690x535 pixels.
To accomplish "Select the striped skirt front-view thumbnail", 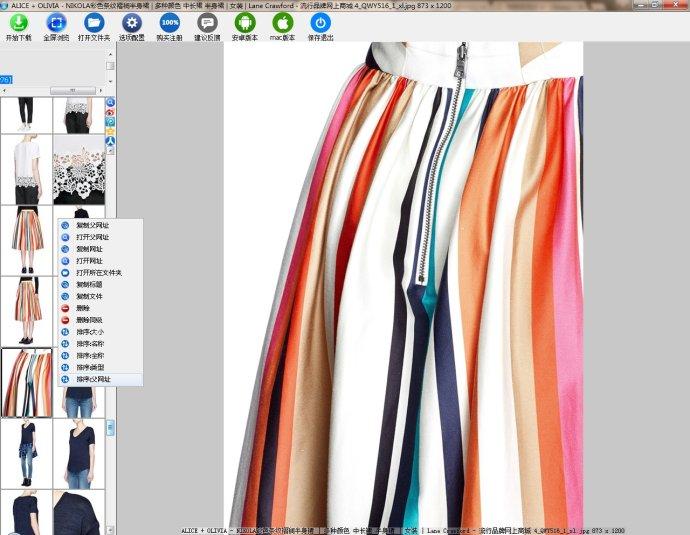I will tap(26, 241).
